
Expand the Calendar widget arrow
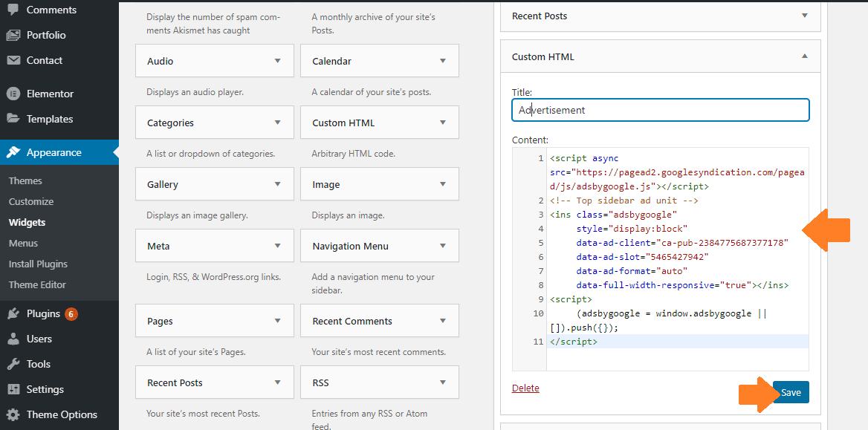[x=442, y=61]
